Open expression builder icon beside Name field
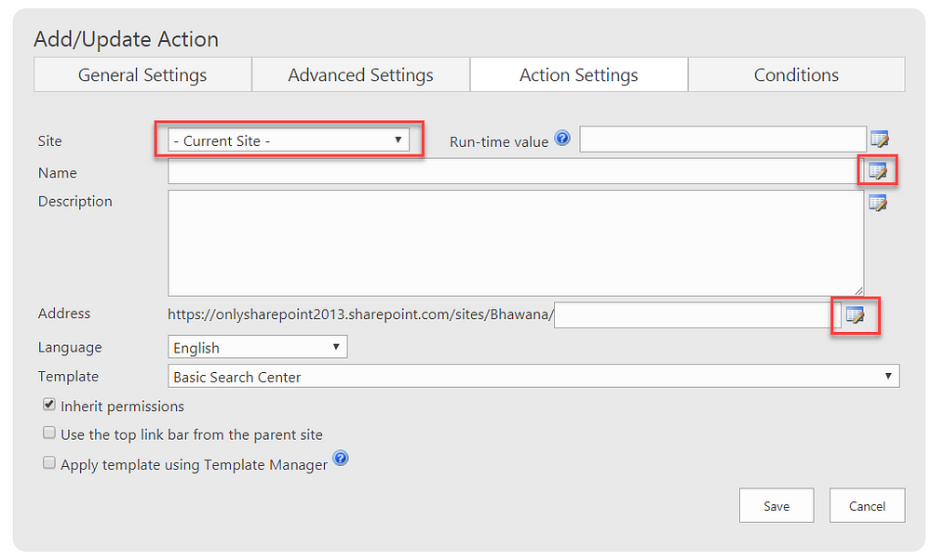This screenshot has height=560, width=931. point(878,171)
